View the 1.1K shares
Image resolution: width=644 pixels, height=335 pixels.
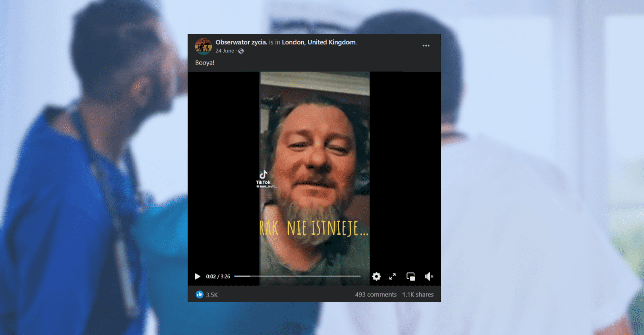418,295
